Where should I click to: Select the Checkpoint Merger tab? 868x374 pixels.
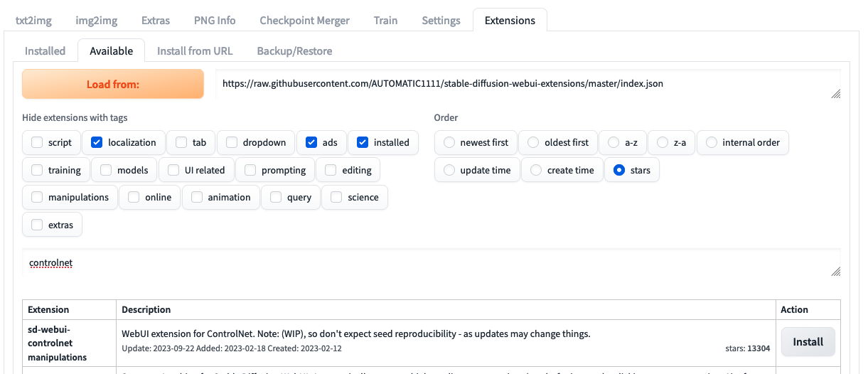pyautogui.click(x=304, y=20)
